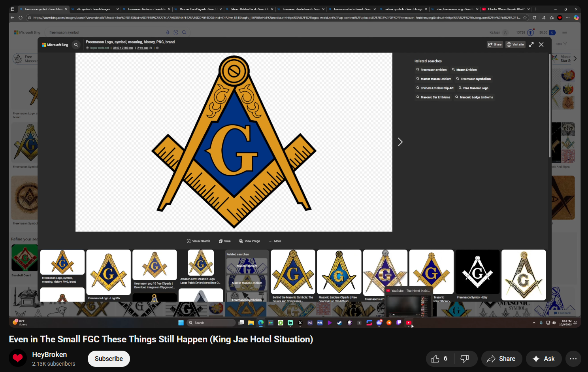Click the Windows taskbar Search box
Image resolution: width=588 pixels, height=372 pixels.
(211, 323)
